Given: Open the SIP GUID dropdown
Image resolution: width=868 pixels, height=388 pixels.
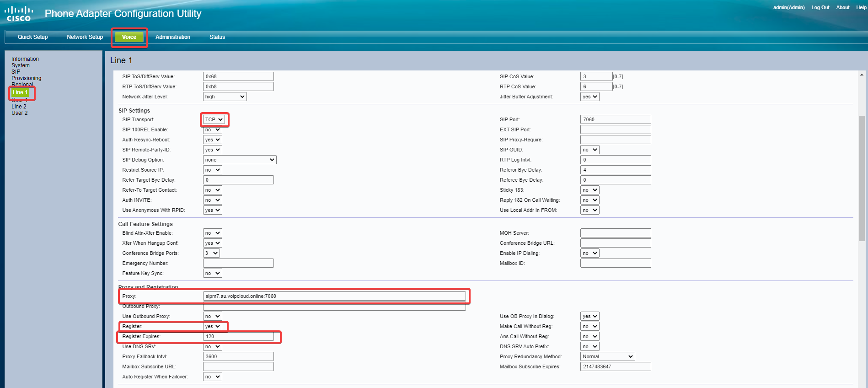Looking at the screenshot, I should [x=590, y=150].
